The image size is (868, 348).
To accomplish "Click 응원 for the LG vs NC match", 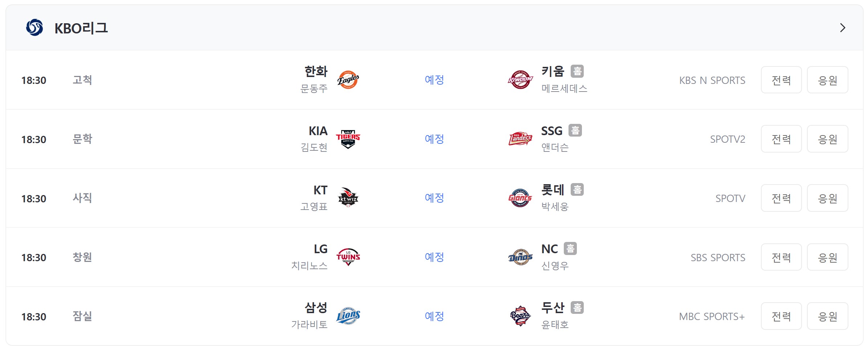I will coord(827,257).
